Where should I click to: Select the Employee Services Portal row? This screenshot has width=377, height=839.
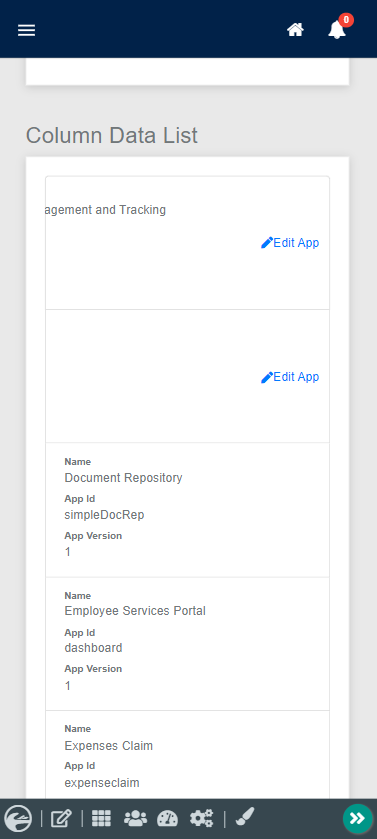tap(188, 644)
